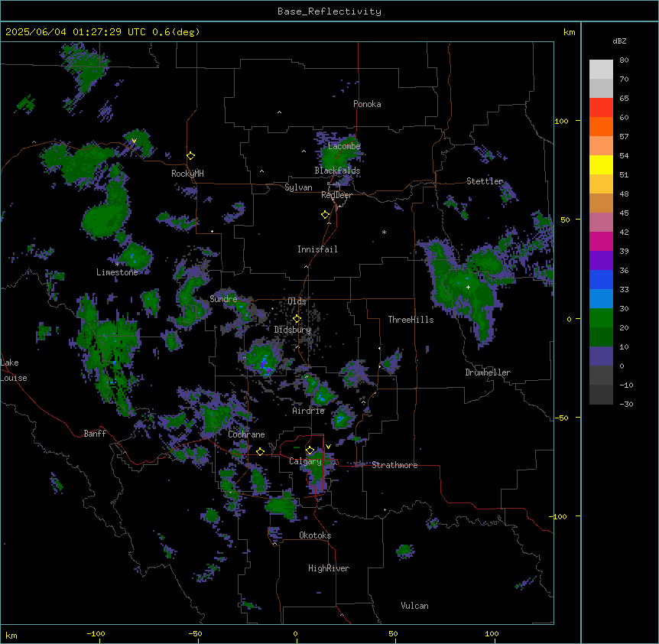Select the yellow diamond marker south of RedDeer

point(326,215)
